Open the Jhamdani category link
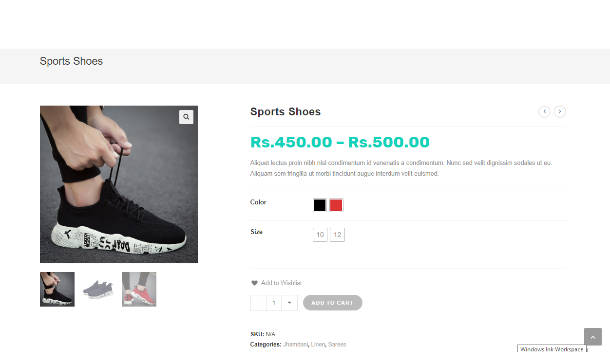Viewport: 610px width, 364px height. [x=295, y=345]
